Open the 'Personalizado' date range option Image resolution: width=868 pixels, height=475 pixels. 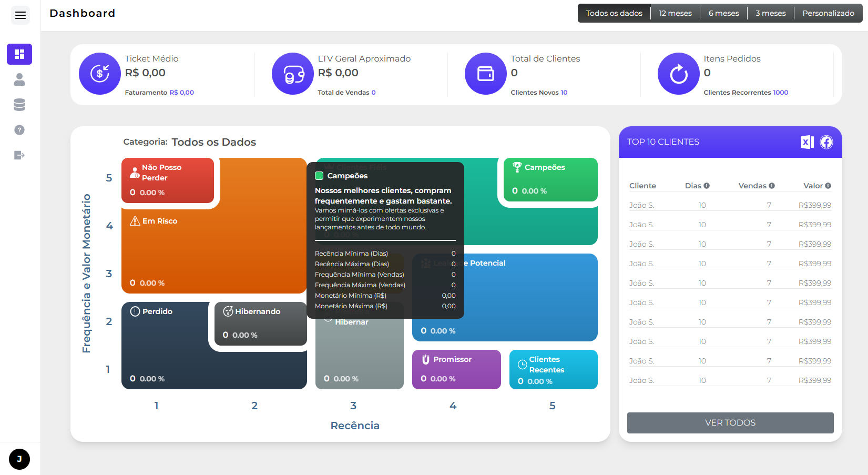(x=828, y=13)
